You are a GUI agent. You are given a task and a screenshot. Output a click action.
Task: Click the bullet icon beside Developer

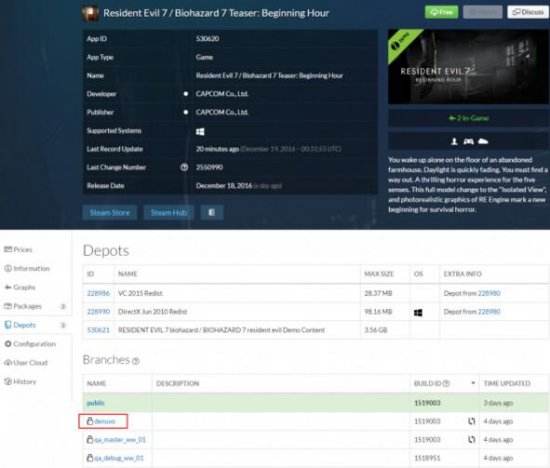pos(186,94)
